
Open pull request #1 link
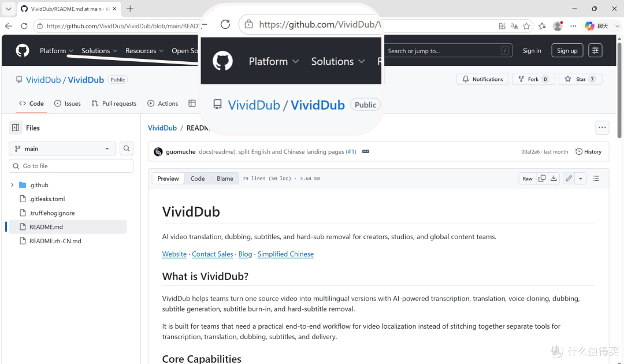click(351, 151)
